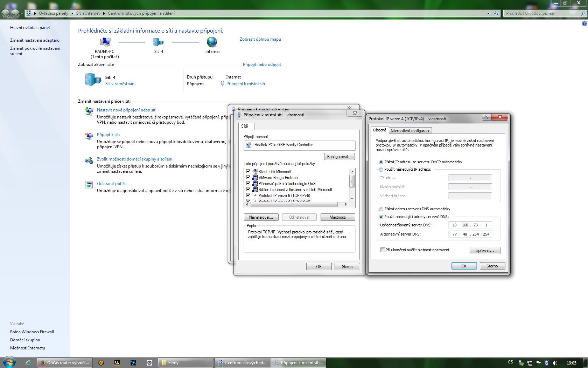588x368 pixels.
Task: Click the Síť 4 network icon in map
Action: pos(158,42)
